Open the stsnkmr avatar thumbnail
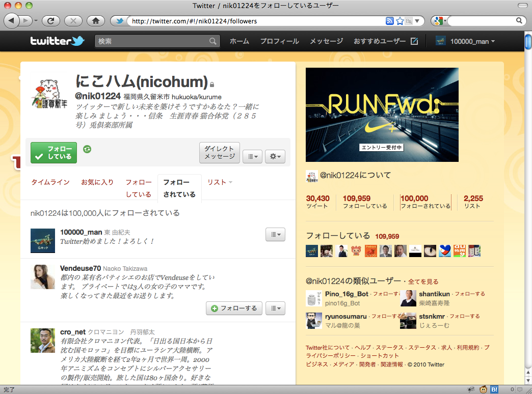 coord(408,321)
